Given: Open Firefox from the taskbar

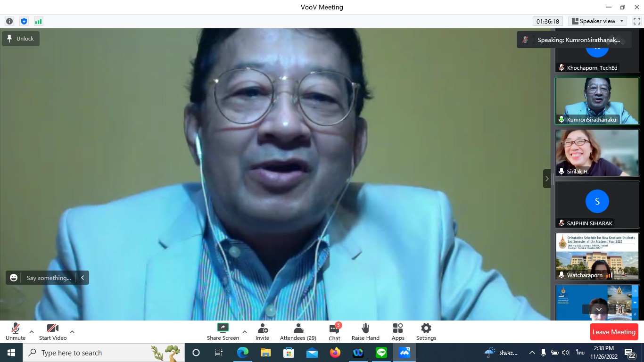Looking at the screenshot, I should point(335,353).
